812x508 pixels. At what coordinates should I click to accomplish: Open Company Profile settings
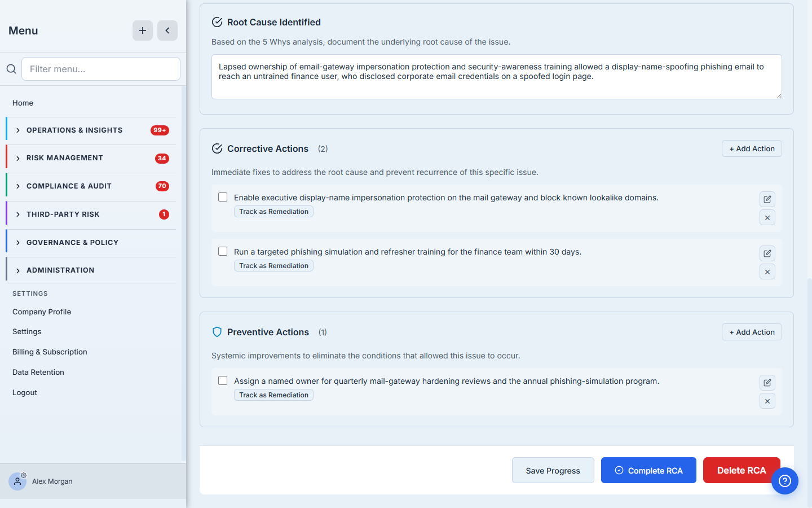(42, 312)
